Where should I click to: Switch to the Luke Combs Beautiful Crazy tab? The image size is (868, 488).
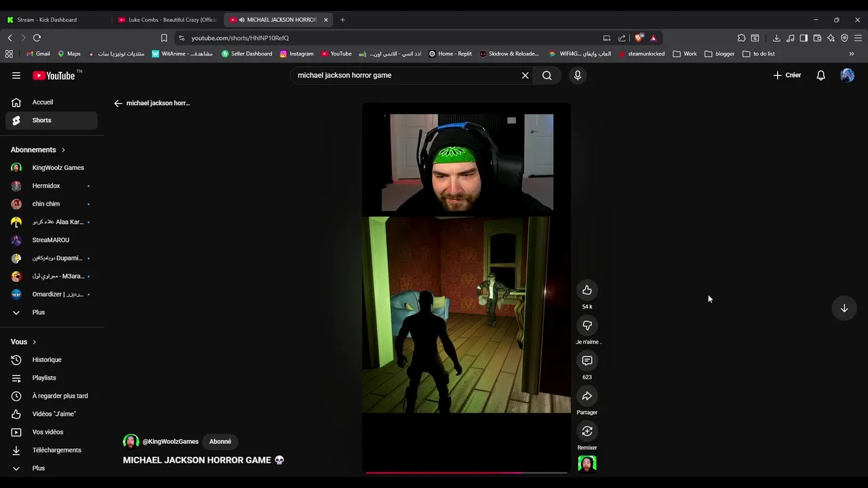(167, 20)
